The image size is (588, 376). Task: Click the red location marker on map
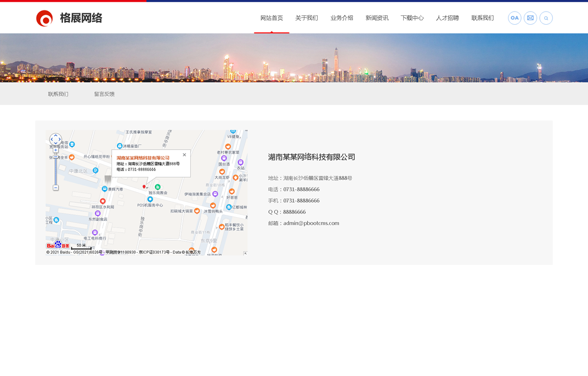144,187
